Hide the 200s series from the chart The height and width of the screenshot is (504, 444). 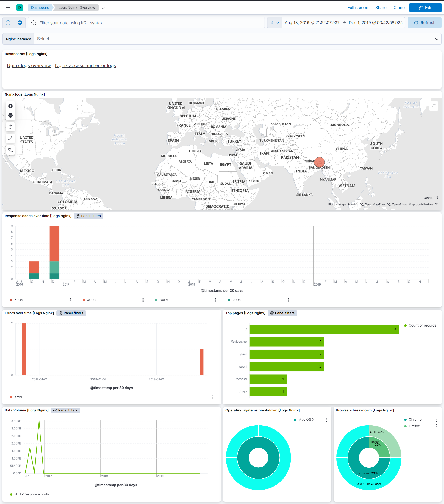(236, 300)
